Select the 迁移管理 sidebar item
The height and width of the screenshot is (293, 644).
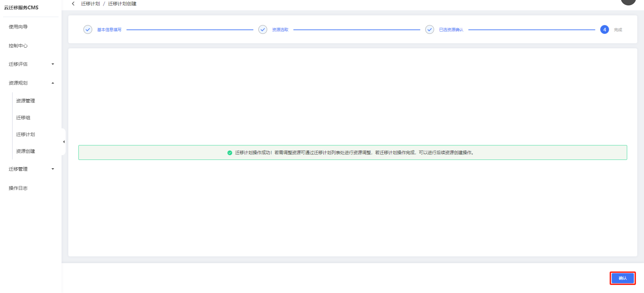pos(18,169)
